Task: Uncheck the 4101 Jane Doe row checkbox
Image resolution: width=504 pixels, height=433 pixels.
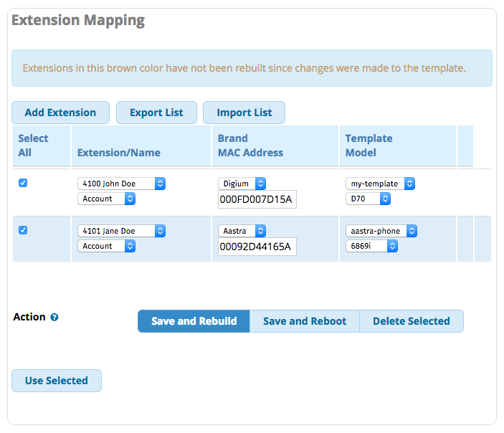Action: [x=23, y=230]
